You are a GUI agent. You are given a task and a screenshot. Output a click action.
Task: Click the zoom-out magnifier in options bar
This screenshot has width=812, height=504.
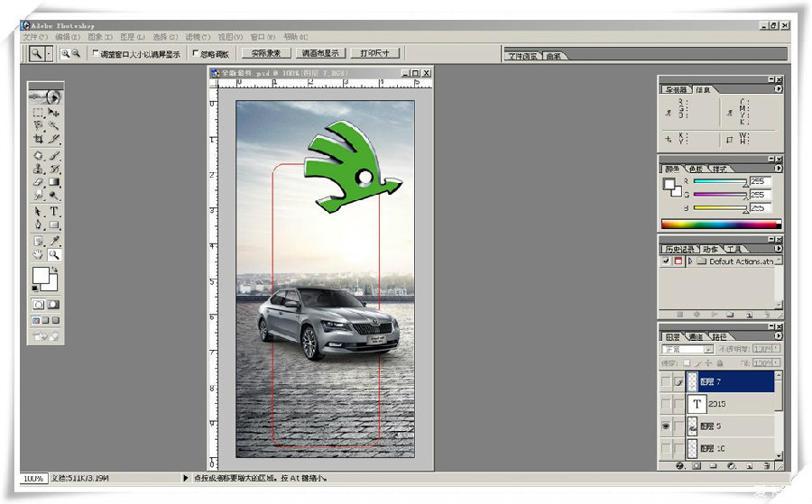tap(76, 53)
